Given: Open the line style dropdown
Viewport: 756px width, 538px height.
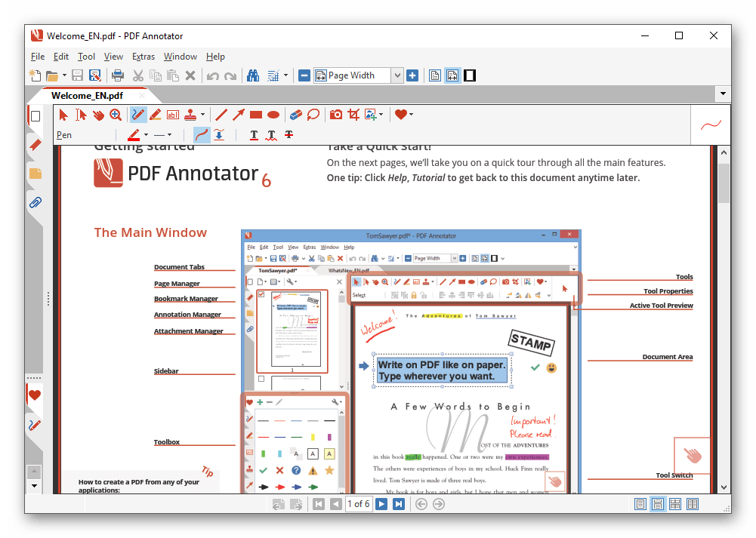Looking at the screenshot, I should (168, 134).
